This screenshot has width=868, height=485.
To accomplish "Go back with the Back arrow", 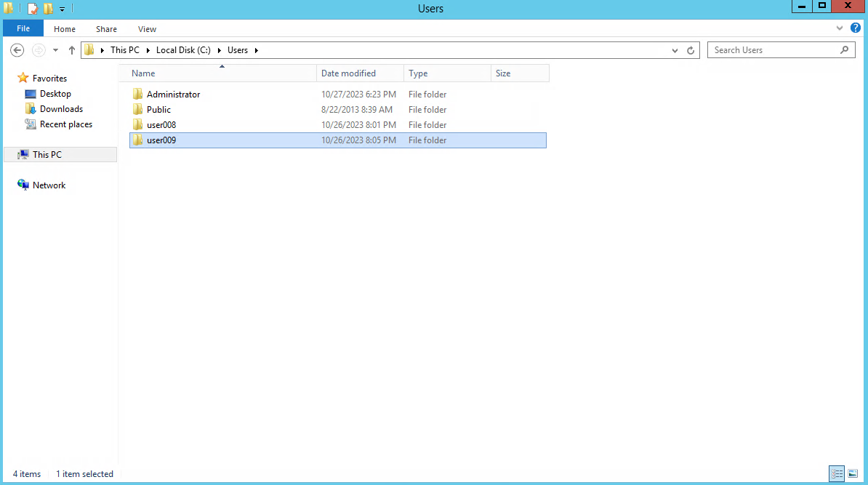I will point(17,50).
